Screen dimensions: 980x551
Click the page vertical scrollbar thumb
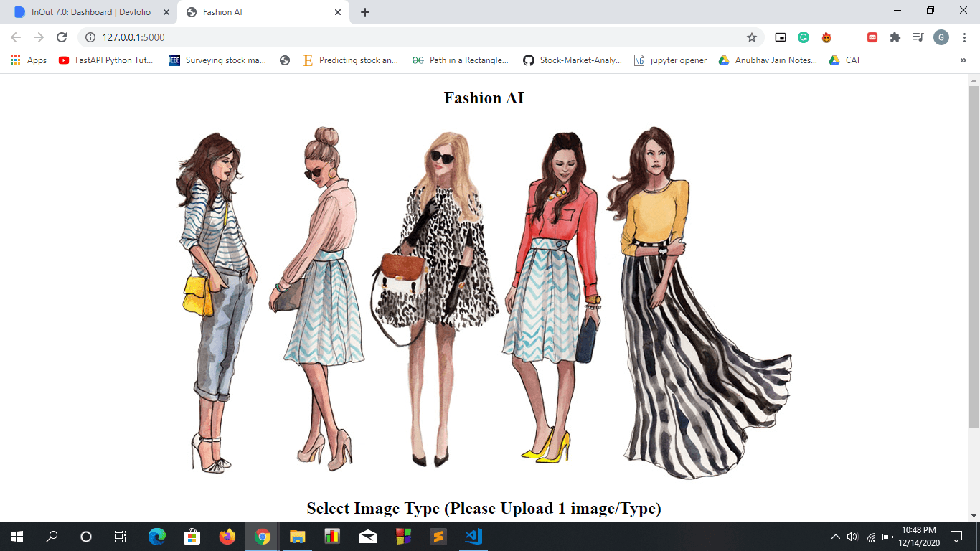(x=974, y=256)
